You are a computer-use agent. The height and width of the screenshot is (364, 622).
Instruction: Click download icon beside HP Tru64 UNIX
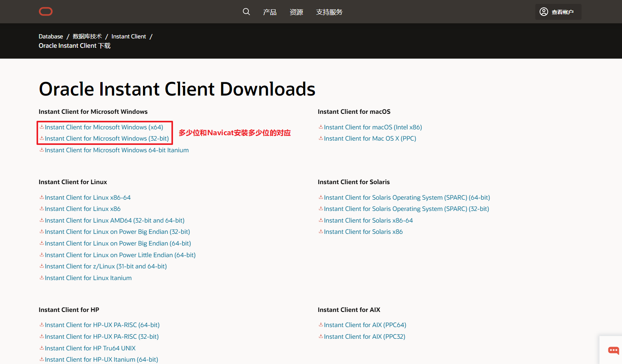[x=42, y=348]
